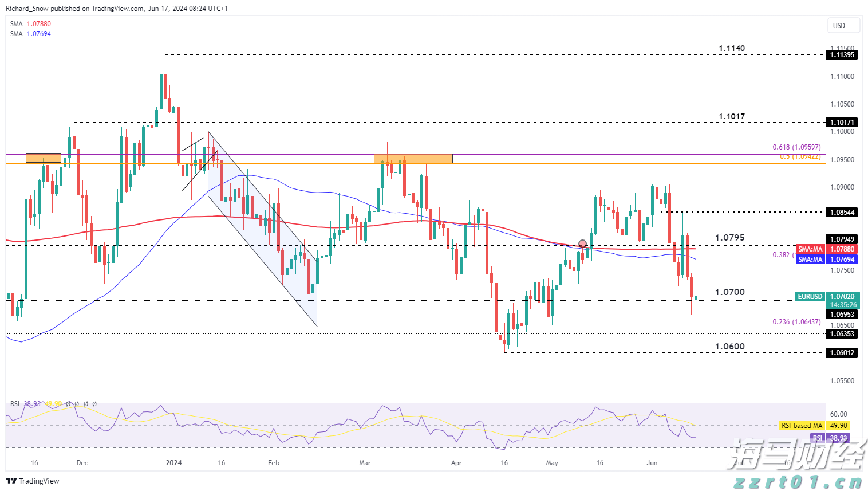This screenshot has height=491, width=868.
Task: Click the blue SMA:MA axis tag
Action: point(810,260)
